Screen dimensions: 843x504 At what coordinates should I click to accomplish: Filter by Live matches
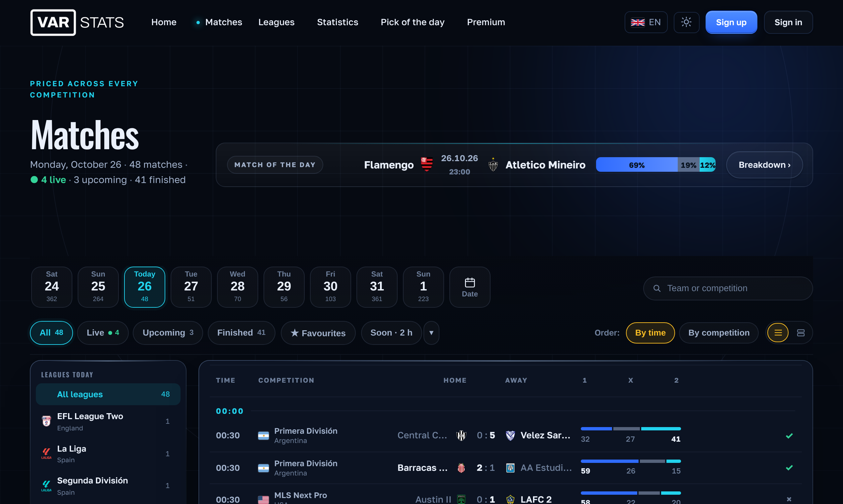(x=103, y=333)
